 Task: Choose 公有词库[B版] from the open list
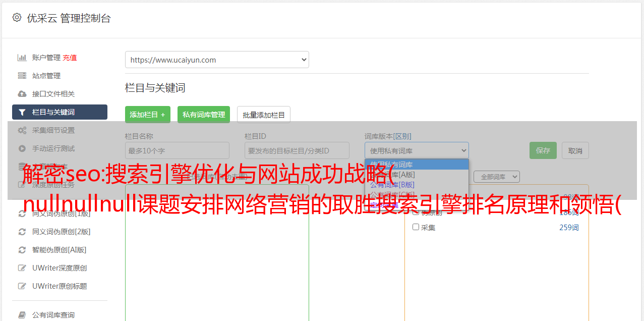pos(392,185)
